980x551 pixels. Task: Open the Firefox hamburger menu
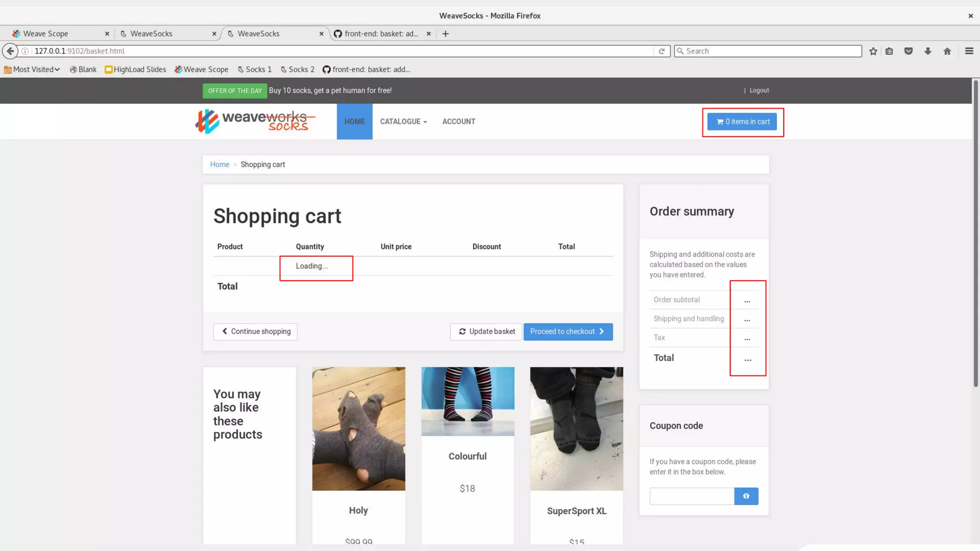pos(969,51)
